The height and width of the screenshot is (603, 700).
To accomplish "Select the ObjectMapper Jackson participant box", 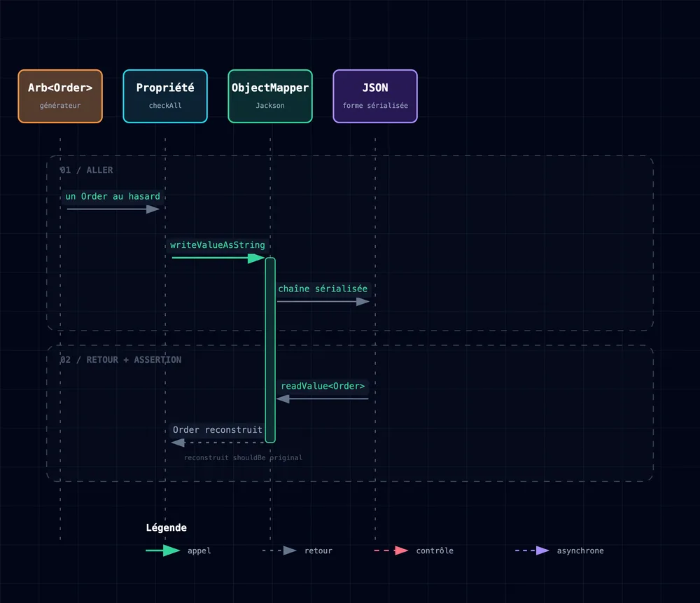I will 270,96.
